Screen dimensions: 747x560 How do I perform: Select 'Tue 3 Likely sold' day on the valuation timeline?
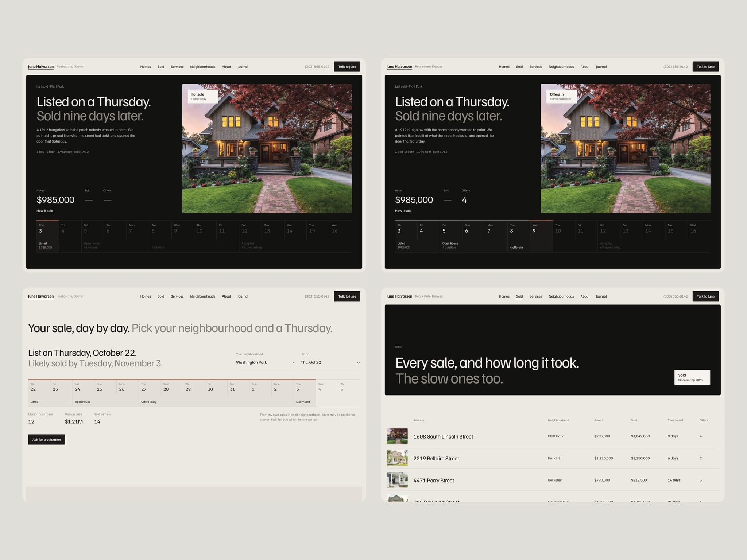point(305,393)
